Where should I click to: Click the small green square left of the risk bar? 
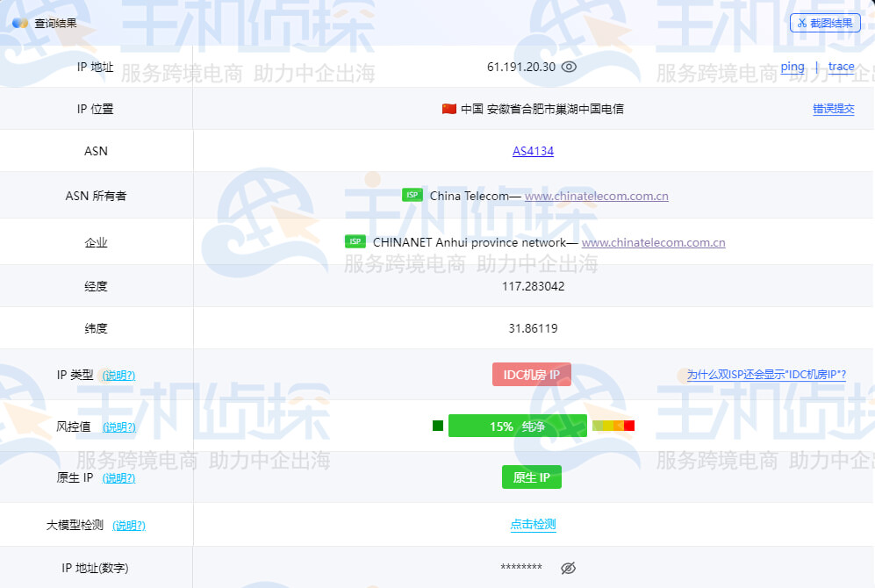tap(436, 425)
